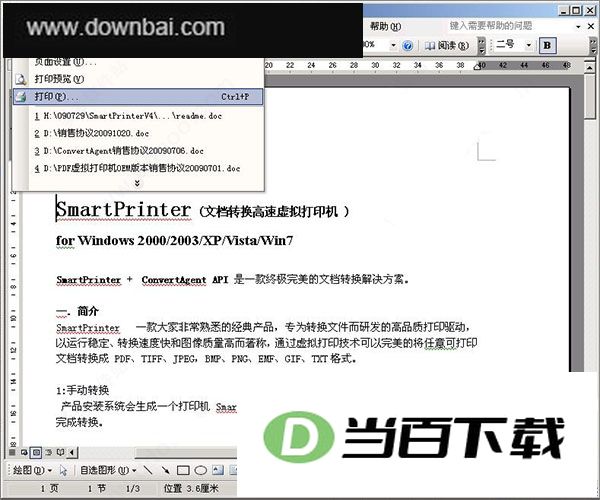Click the PDF、TIFF、JPEG formats line

point(206,359)
